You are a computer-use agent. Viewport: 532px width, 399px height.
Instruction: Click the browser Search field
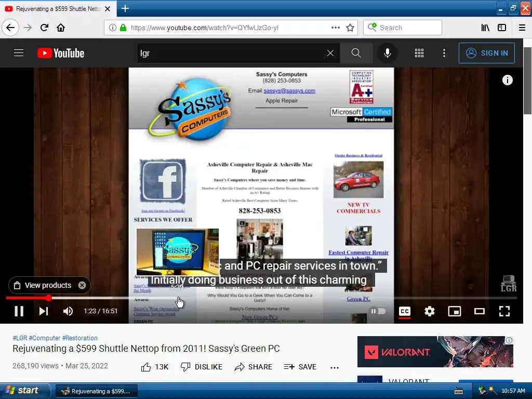tap(403, 28)
